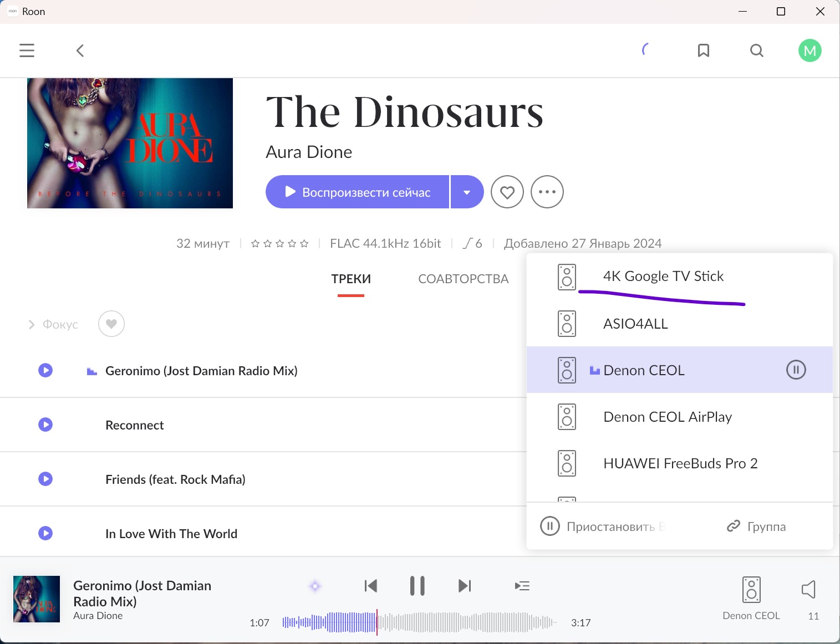Viewport: 840px width, 644px height.
Task: Pause playback in the bottom bar
Action: pos(417,586)
